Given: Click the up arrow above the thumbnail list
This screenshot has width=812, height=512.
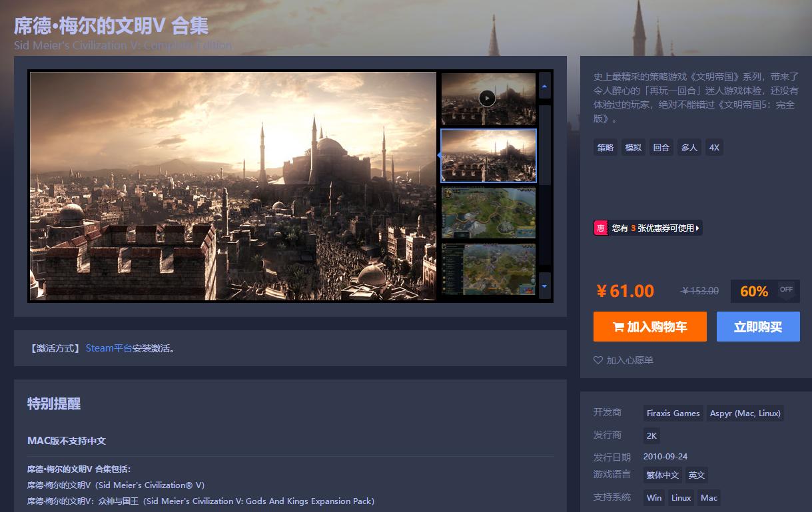Looking at the screenshot, I should pyautogui.click(x=544, y=86).
